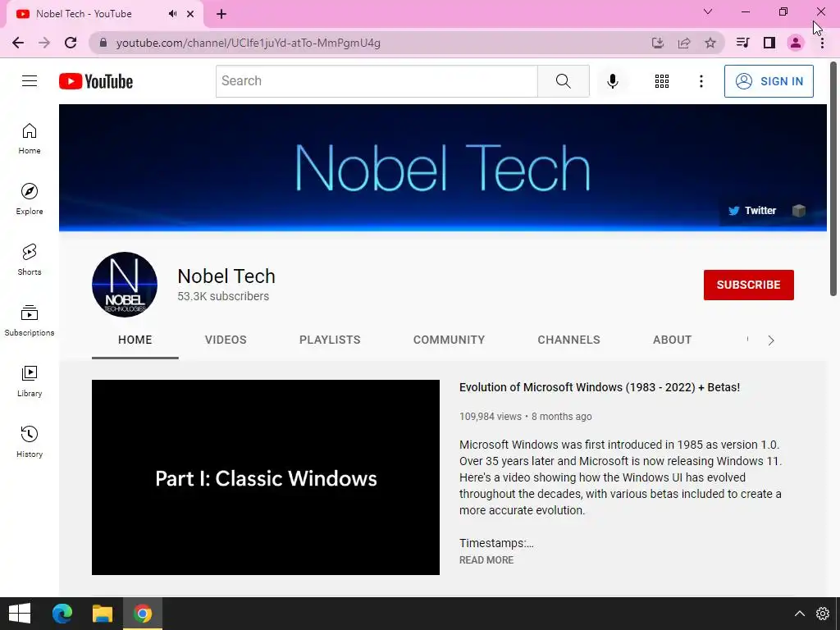Image resolution: width=840 pixels, height=630 pixels.
Task: Launch Microsoft Edge from the taskbar
Action: (62, 614)
